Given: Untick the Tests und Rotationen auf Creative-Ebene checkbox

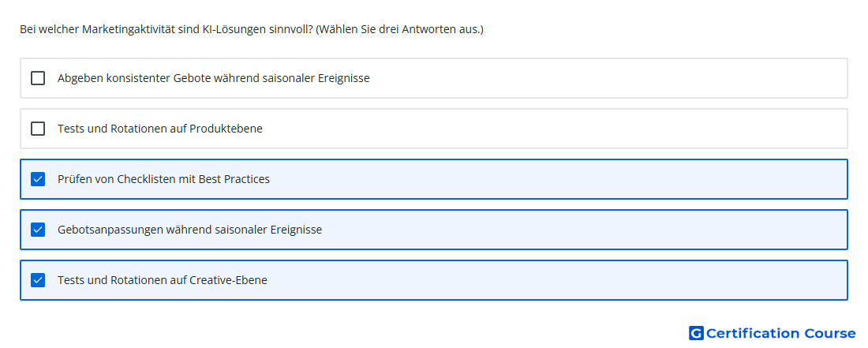Looking at the screenshot, I should pos(38,280).
